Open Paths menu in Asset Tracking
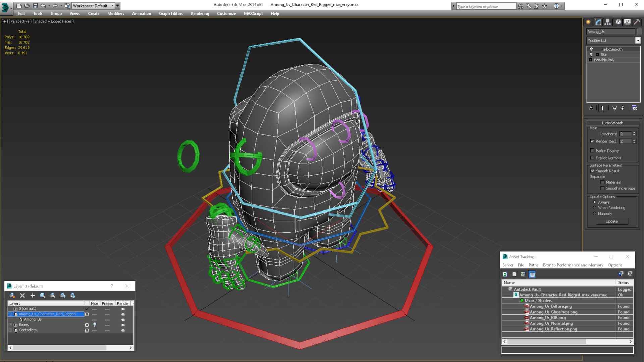 coord(533,265)
